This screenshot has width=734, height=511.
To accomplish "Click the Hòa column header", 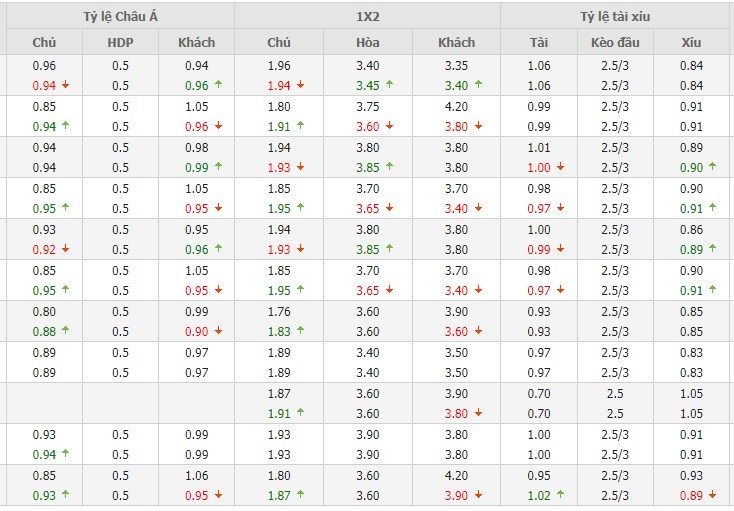I will tap(367, 42).
